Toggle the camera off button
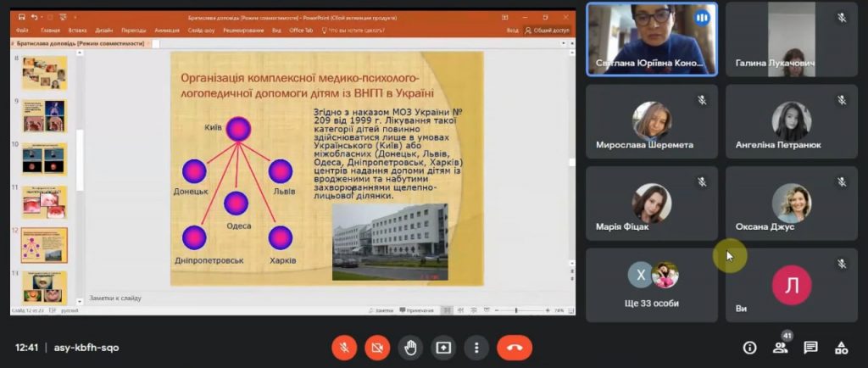 point(377,348)
